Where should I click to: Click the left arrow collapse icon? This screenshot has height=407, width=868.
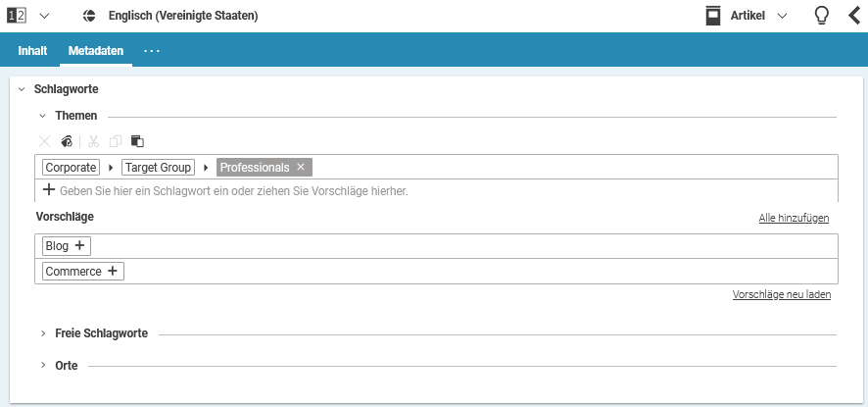pos(853,16)
